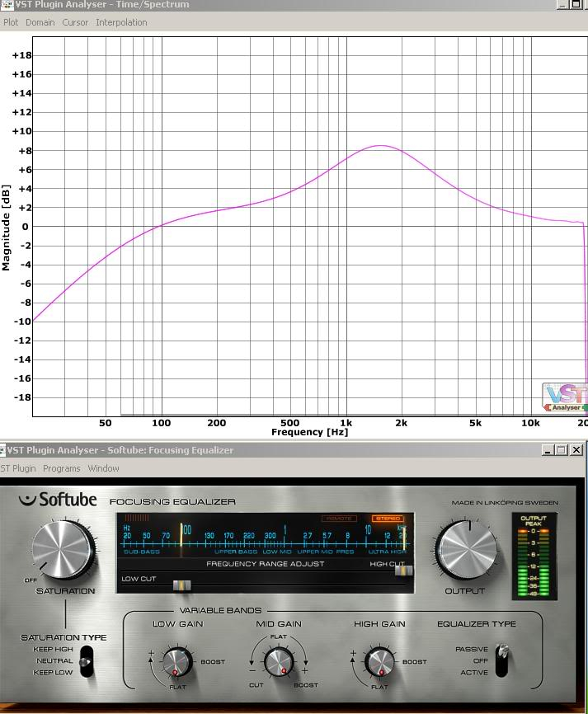The width and height of the screenshot is (588, 714).
Task: Click the Output Peak meter
Action: click(x=534, y=557)
